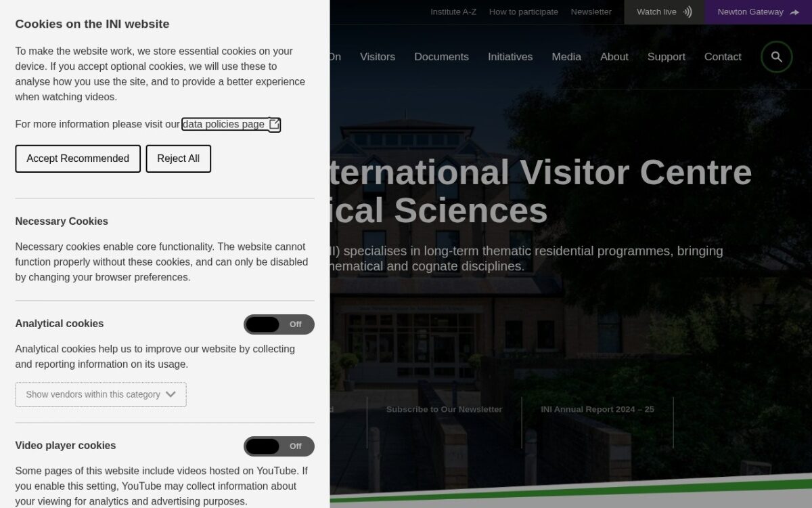Open the Contact menu
812x508 pixels.
coord(723,57)
